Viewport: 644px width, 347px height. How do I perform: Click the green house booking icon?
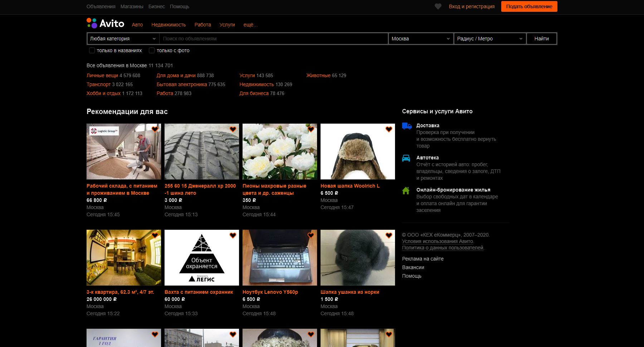click(406, 190)
